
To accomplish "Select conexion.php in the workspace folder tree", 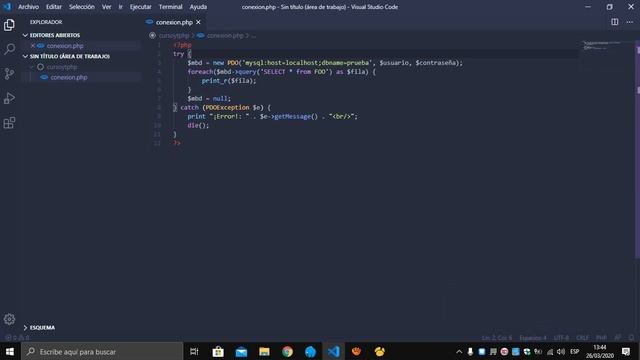I will click(69, 77).
